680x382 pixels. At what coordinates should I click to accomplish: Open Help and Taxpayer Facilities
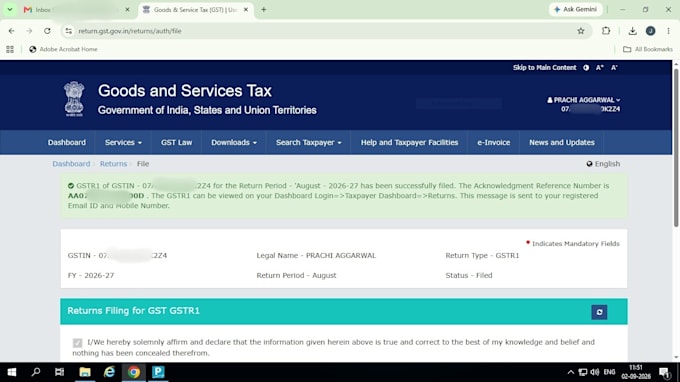(x=409, y=143)
